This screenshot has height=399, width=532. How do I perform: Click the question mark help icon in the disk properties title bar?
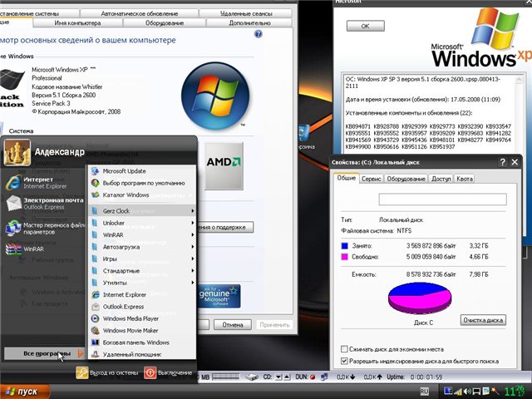pos(502,162)
